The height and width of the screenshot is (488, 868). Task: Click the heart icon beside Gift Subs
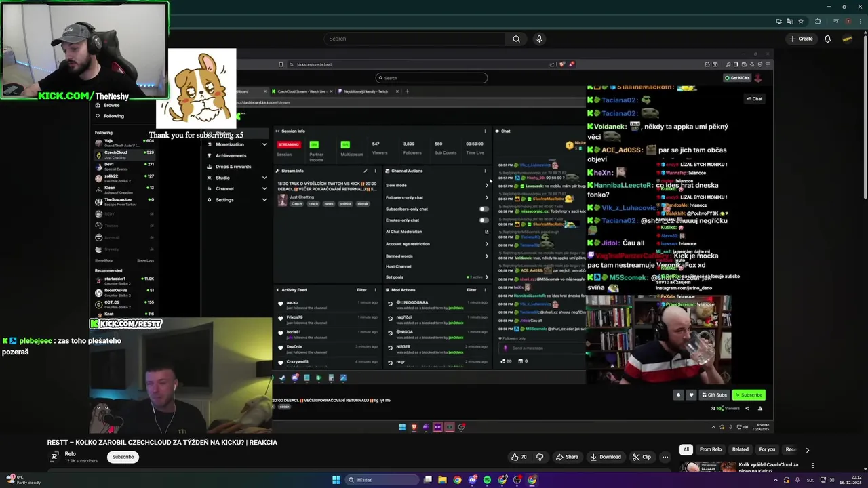[x=691, y=395]
